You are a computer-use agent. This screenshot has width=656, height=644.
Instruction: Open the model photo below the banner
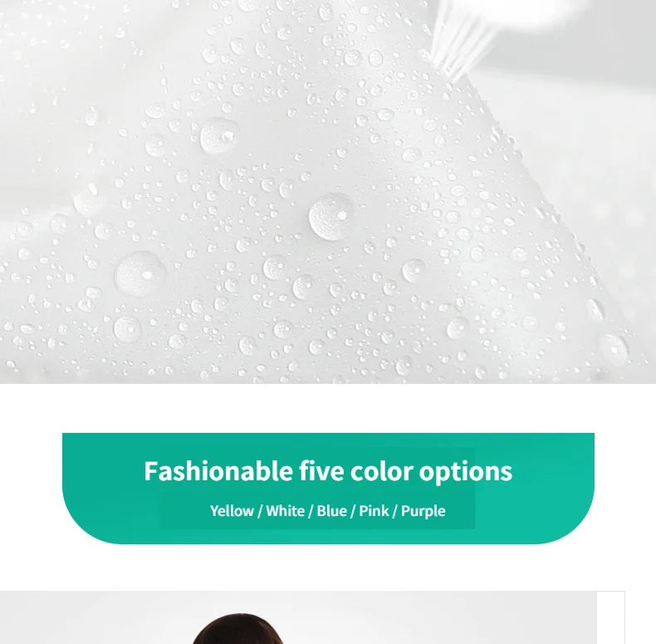tap(298, 617)
